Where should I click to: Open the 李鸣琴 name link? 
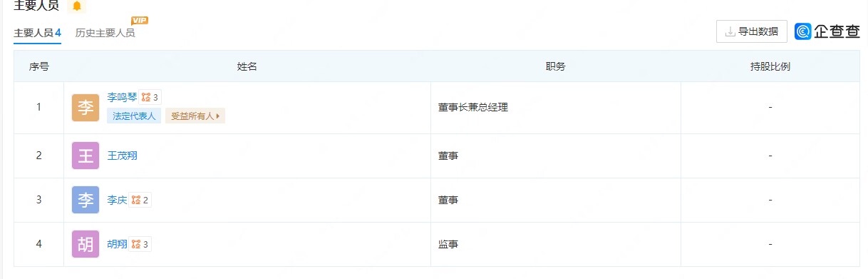[122, 97]
